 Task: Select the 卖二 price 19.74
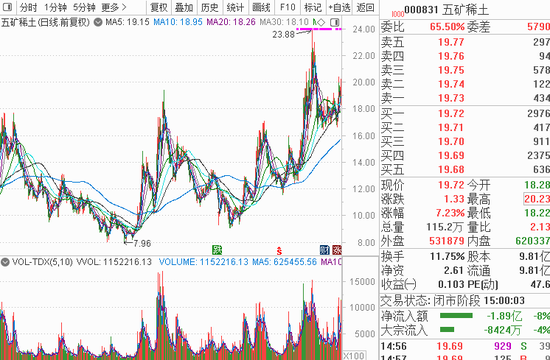pos(451,84)
